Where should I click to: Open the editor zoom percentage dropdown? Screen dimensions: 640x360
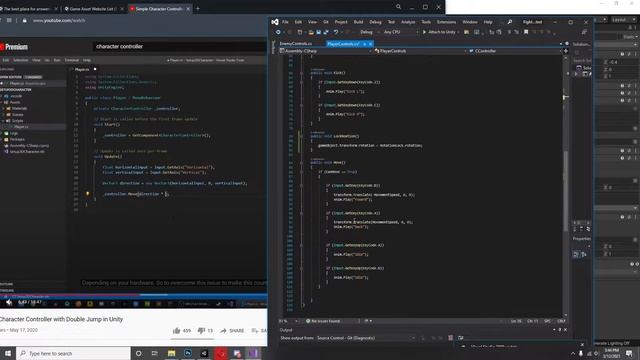coord(289,321)
